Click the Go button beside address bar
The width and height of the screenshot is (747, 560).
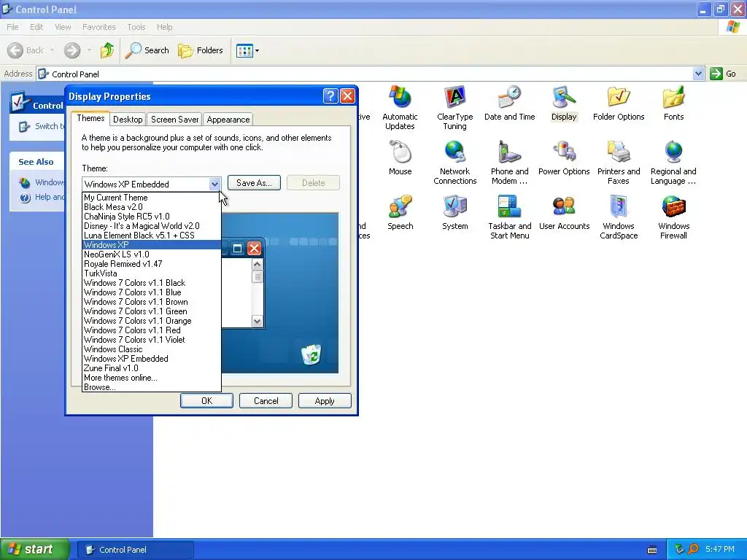pyautogui.click(x=723, y=74)
